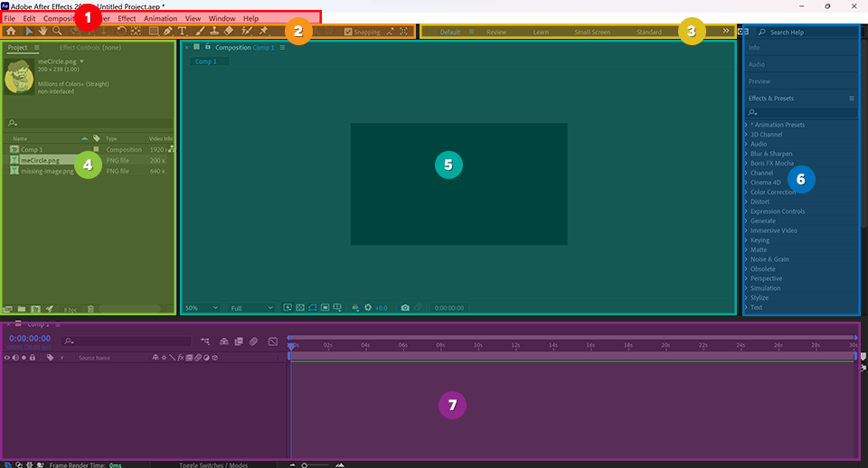Click the blue exposure value +0.0
Image resolution: width=868 pixels, height=468 pixels.
tap(382, 308)
